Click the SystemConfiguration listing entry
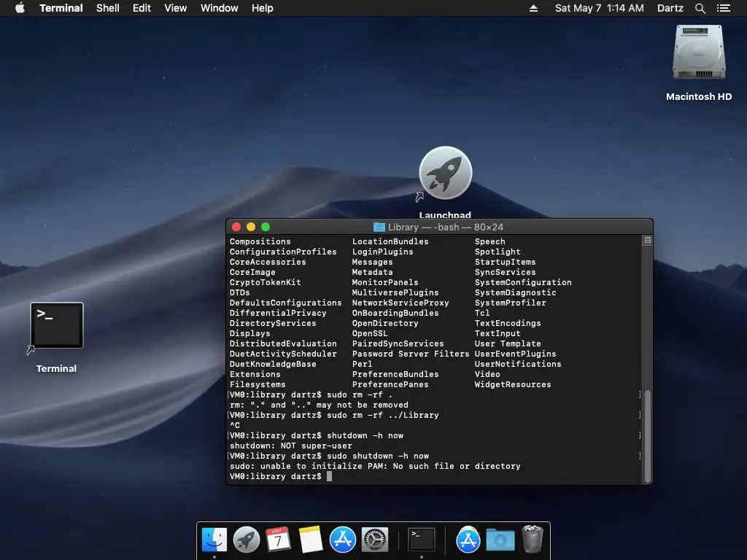This screenshot has height=560, width=747. pos(523,282)
